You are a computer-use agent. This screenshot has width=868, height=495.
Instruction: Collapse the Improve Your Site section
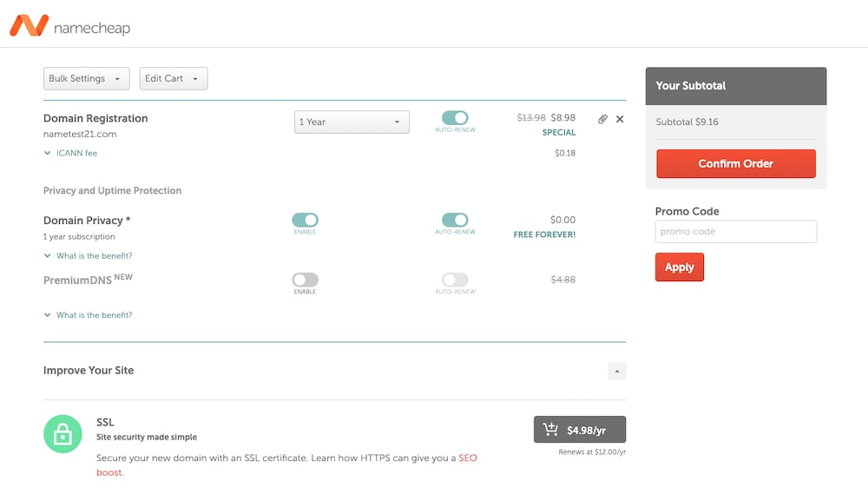click(616, 371)
